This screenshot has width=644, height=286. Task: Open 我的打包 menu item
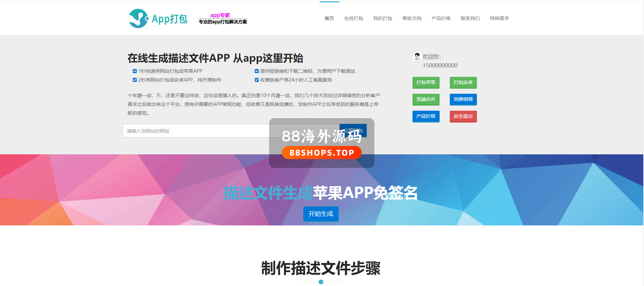tap(383, 18)
